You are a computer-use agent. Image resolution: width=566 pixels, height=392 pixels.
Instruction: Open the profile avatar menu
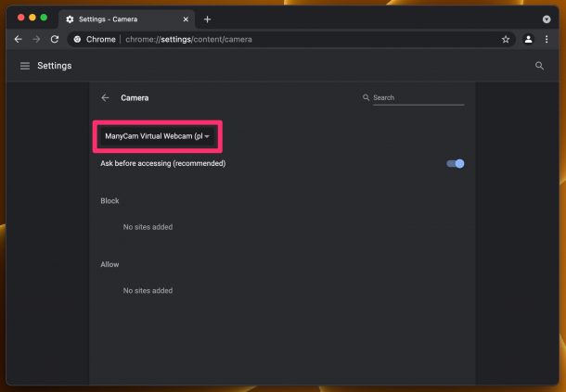(528, 39)
